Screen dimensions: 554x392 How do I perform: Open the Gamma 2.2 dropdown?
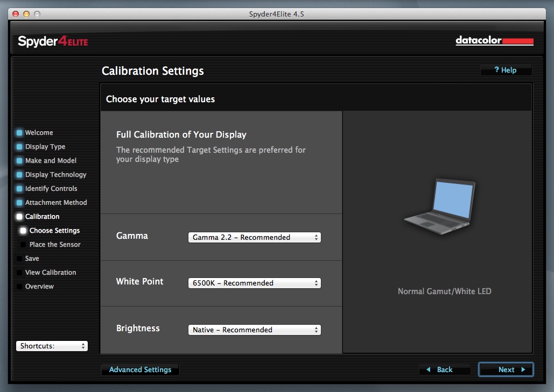tap(254, 237)
